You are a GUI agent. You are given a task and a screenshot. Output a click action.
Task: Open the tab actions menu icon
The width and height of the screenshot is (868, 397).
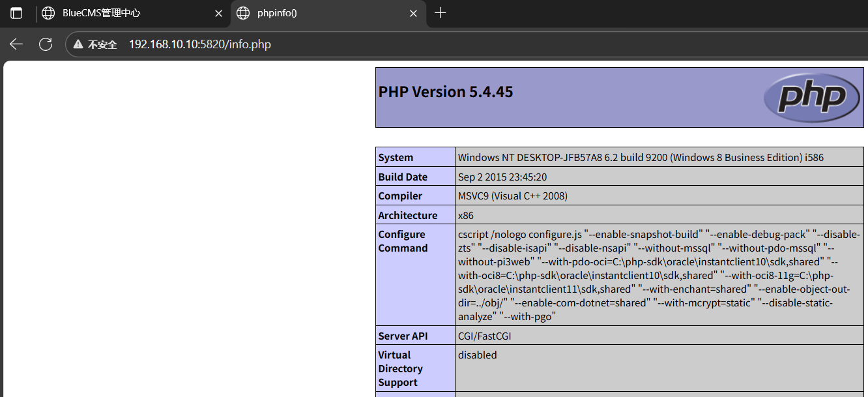click(16, 13)
